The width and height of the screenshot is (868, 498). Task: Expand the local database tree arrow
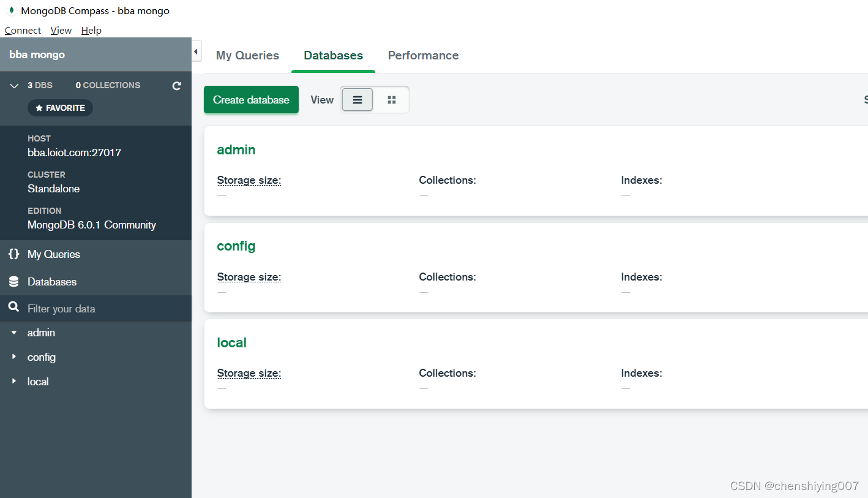click(x=14, y=381)
